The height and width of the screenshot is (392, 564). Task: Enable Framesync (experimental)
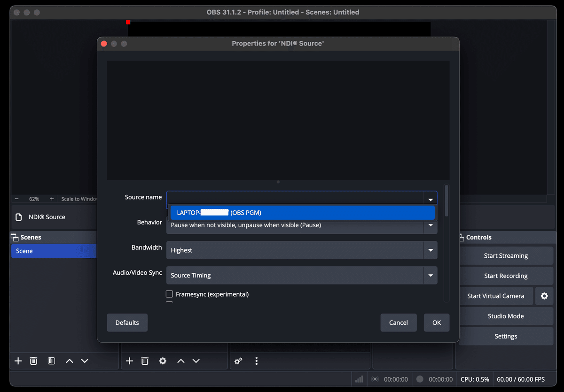point(169,294)
